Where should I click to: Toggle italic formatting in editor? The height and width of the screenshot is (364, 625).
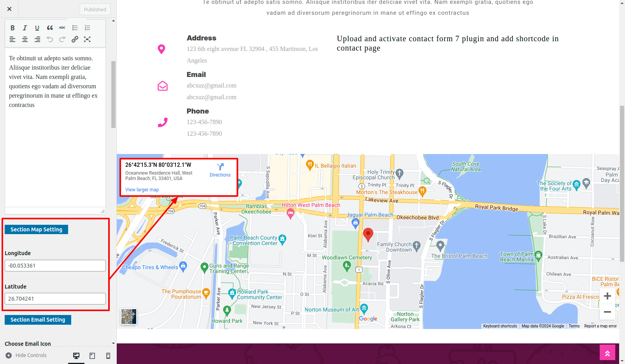[25, 28]
